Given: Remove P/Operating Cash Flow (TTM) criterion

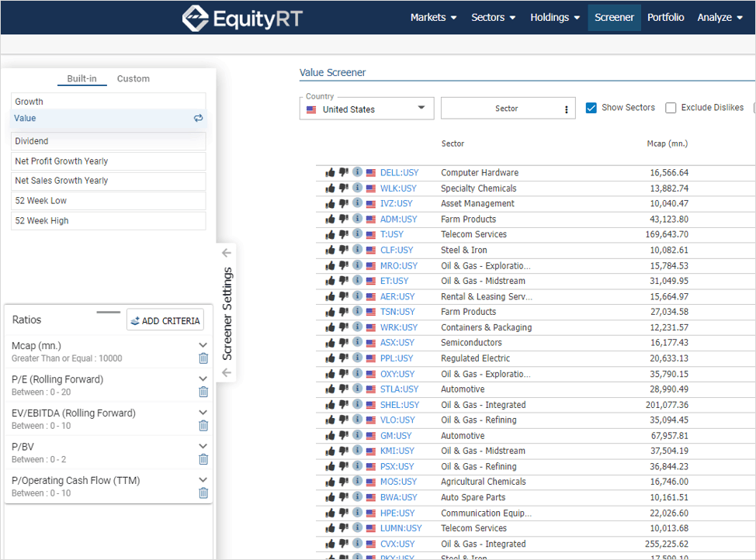Looking at the screenshot, I should click(x=203, y=493).
